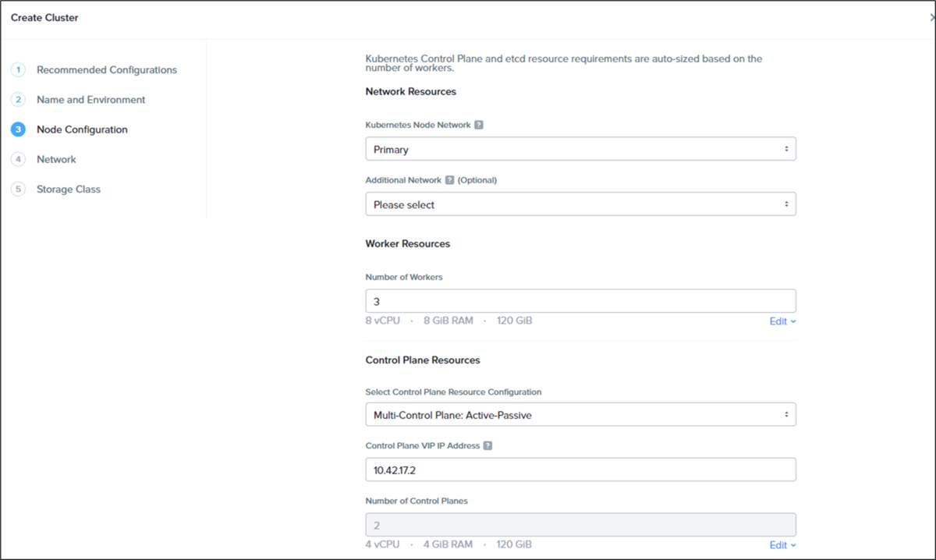Click the Control Plane VIP IP Address field
Screen dimensions: 936x560
click(x=580, y=470)
